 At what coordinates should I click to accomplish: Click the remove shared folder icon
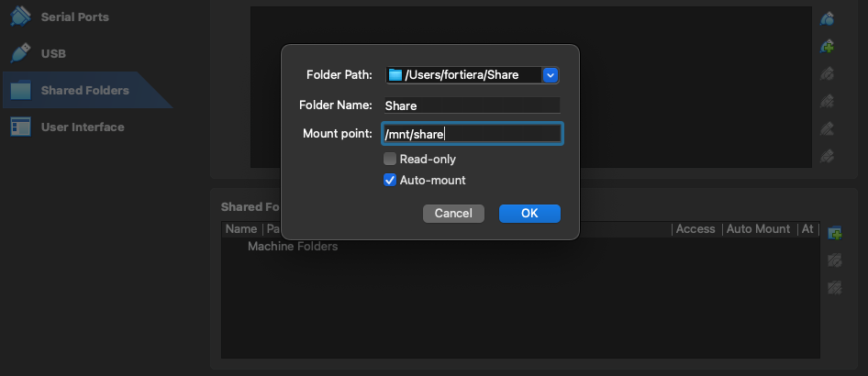point(834,288)
